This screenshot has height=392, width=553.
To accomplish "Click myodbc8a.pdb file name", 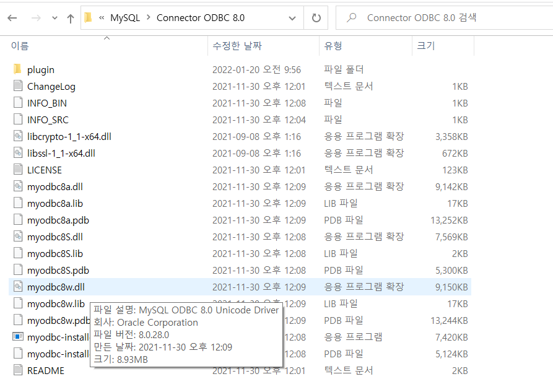I will tap(58, 220).
